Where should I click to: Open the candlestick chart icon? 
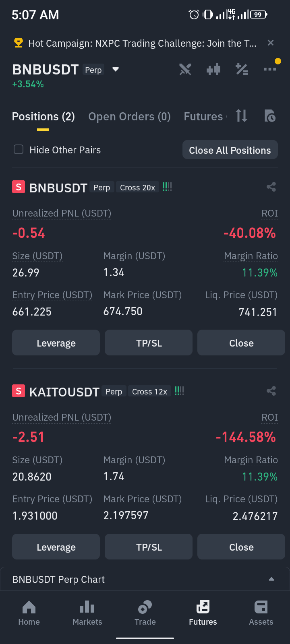[213, 70]
